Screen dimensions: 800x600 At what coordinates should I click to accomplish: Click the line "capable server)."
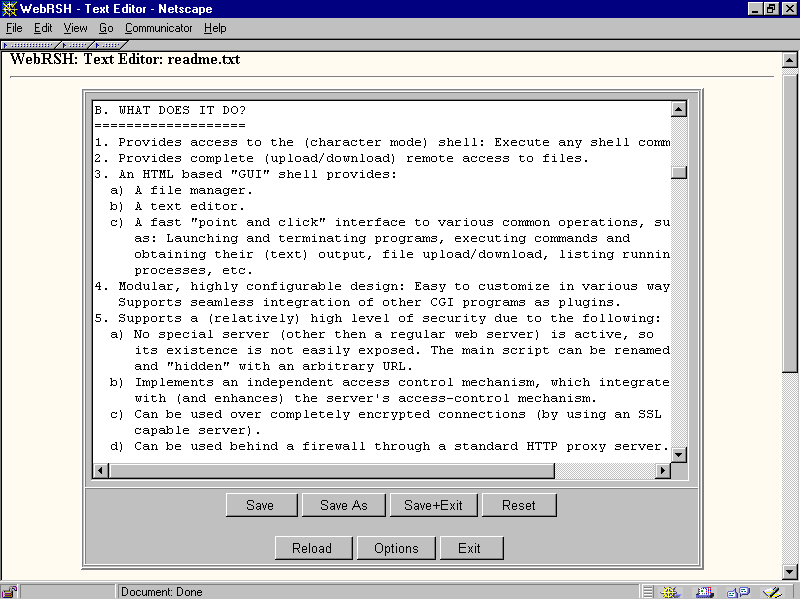[x=197, y=430]
